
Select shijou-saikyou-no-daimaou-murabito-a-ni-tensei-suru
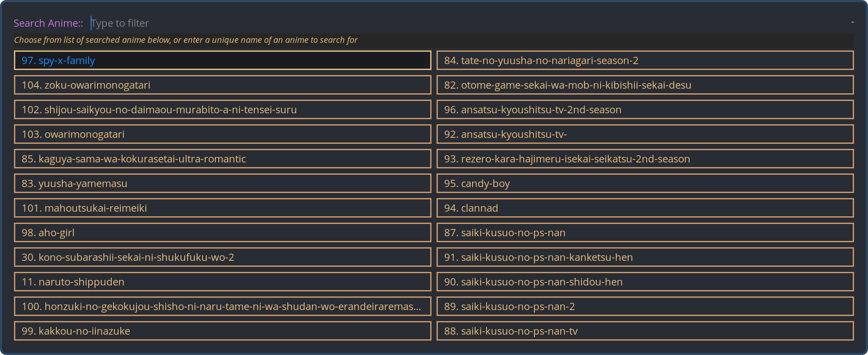pos(222,109)
